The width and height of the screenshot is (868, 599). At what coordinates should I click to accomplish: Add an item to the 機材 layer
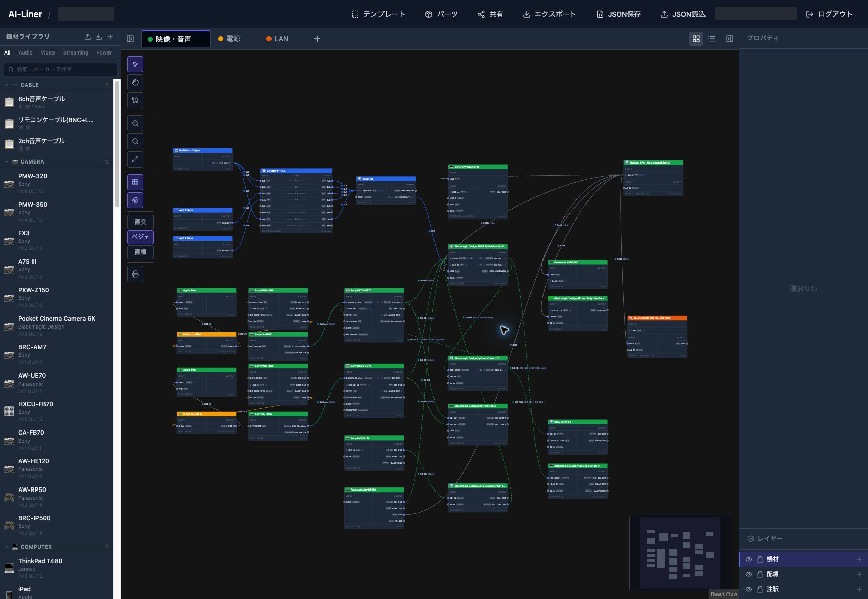tap(859, 559)
